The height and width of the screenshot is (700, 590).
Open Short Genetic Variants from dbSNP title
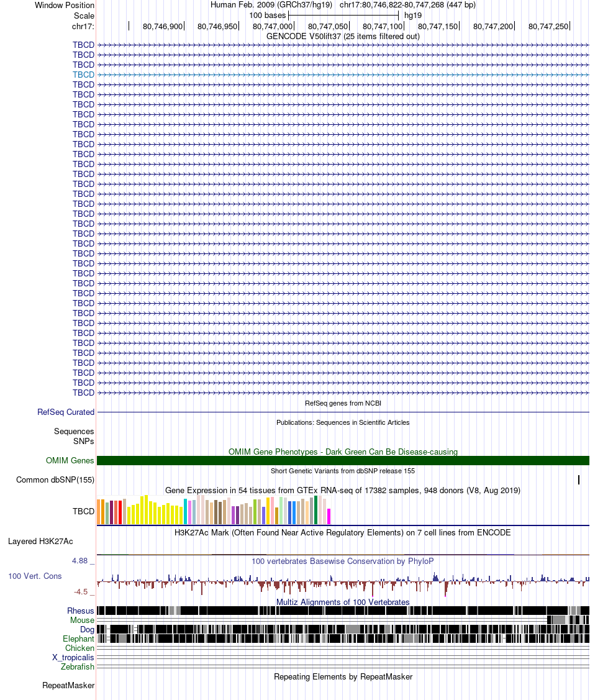click(x=343, y=471)
